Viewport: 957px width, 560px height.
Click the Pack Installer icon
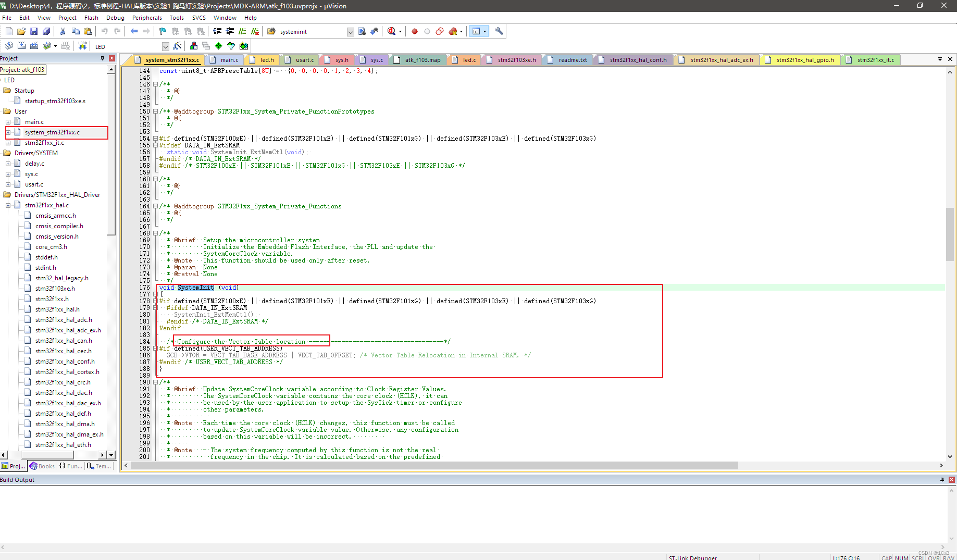coord(244,46)
